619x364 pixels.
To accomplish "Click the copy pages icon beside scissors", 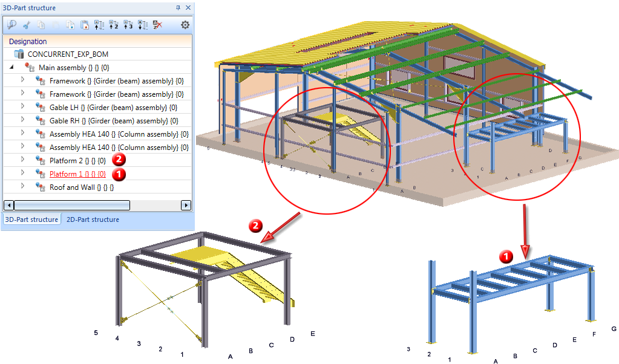I will pyautogui.click(x=41, y=25).
